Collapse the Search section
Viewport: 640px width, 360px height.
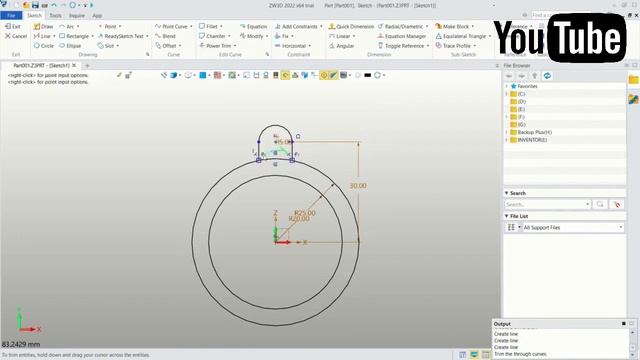click(x=507, y=193)
